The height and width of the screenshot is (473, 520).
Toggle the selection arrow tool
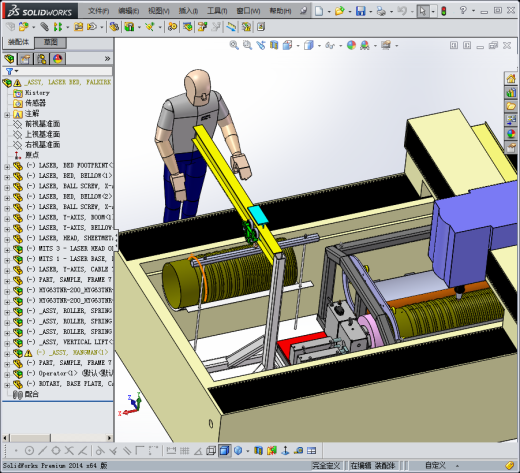tap(423, 11)
